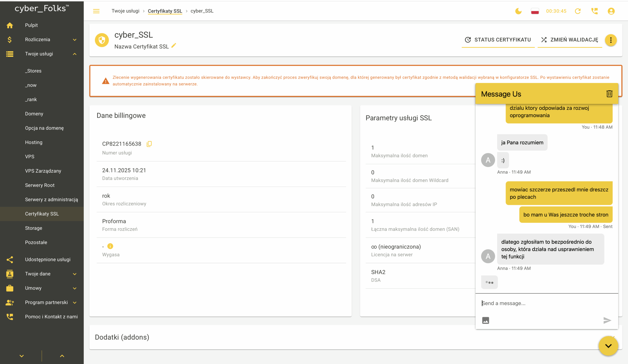Collapse the Twoje usługi sidebar section
This screenshot has height=364, width=628.
click(x=75, y=54)
